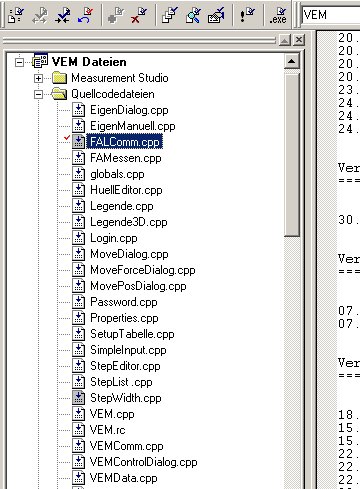Select the highlighted FALComm.cpp file
The image size is (360, 489).
coord(125,142)
